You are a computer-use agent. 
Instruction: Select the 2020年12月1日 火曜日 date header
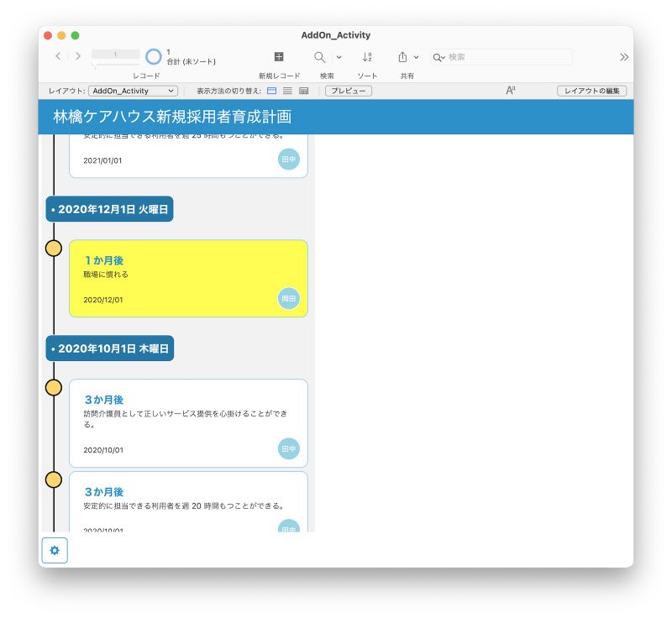pos(110,209)
